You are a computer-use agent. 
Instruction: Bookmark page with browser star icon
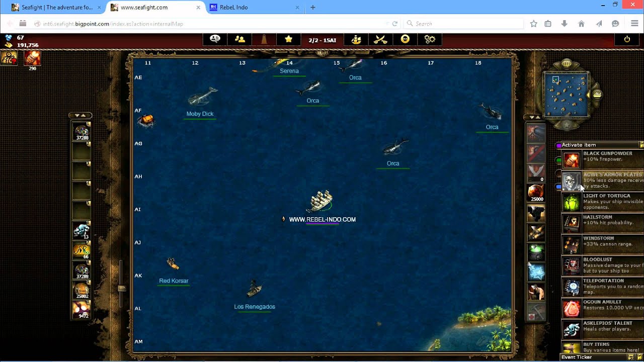click(x=534, y=24)
